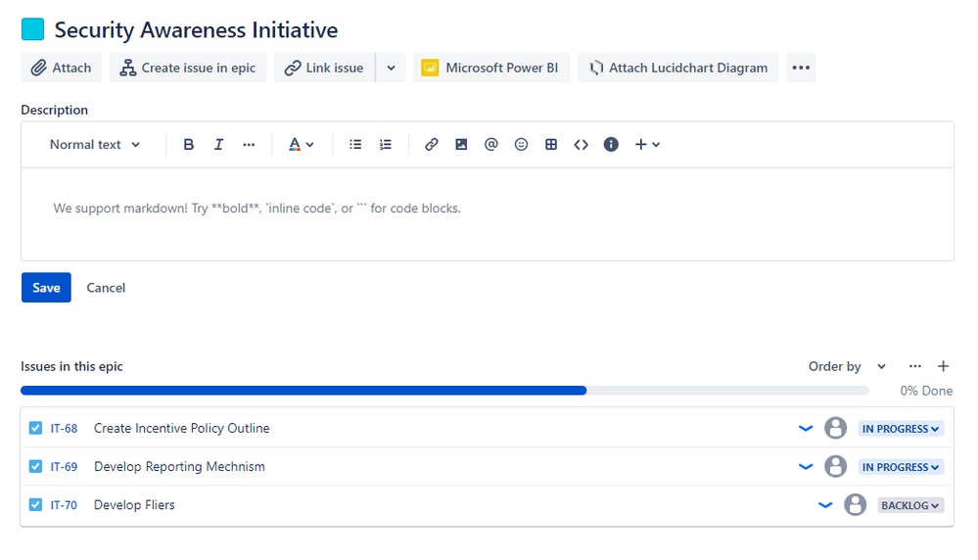Insert an image into description
978x560 pixels.
461,145
